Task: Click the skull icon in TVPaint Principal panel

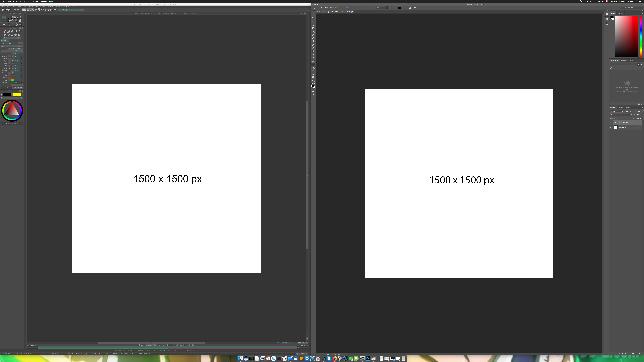Action: click(x=4, y=25)
